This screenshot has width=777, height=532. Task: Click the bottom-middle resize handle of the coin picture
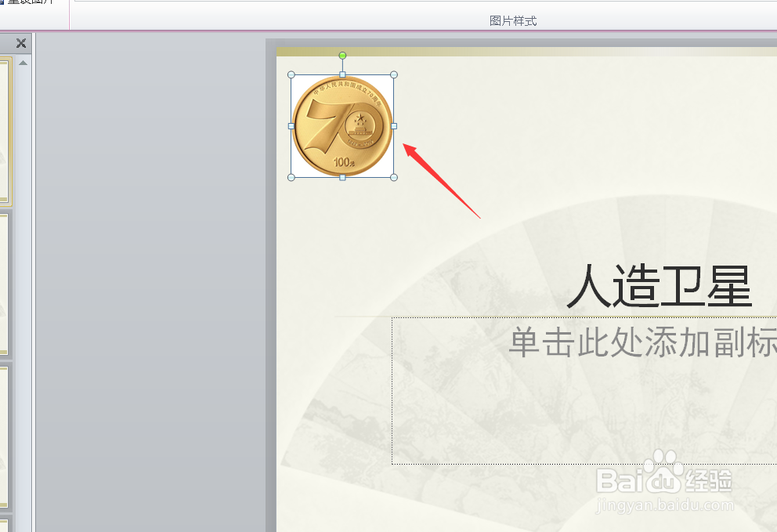coord(342,178)
